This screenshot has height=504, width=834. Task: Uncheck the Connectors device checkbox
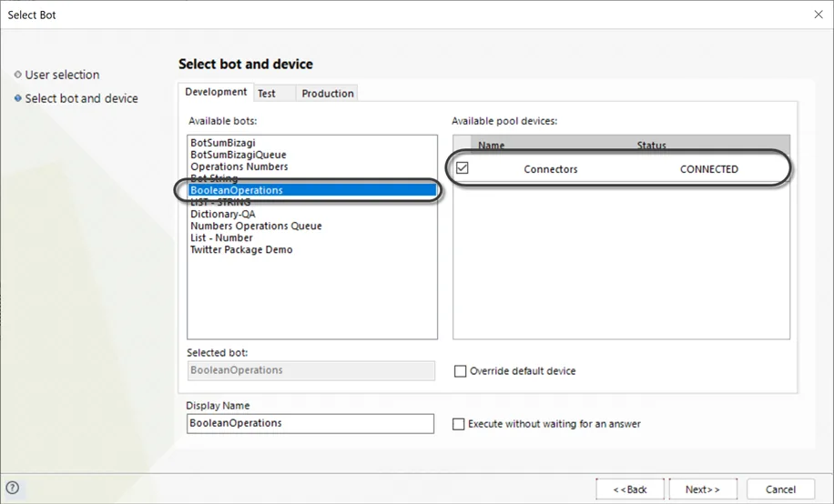(463, 168)
